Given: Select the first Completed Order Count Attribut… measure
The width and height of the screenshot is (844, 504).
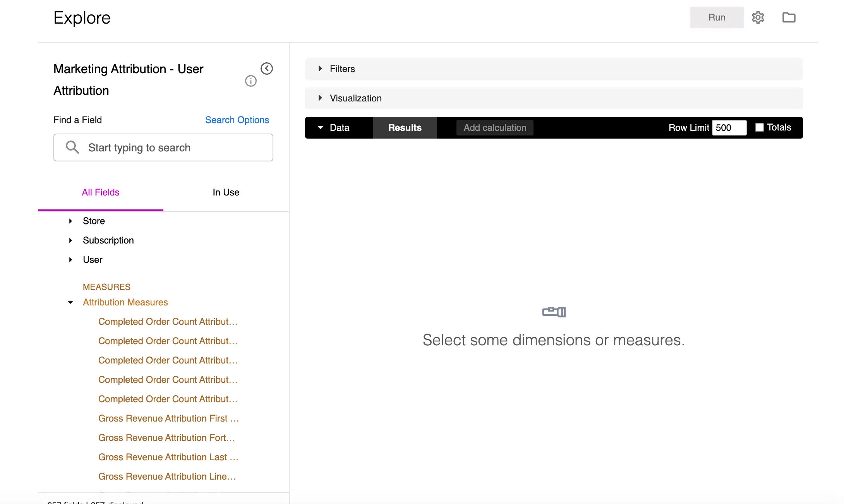Looking at the screenshot, I should tap(168, 322).
